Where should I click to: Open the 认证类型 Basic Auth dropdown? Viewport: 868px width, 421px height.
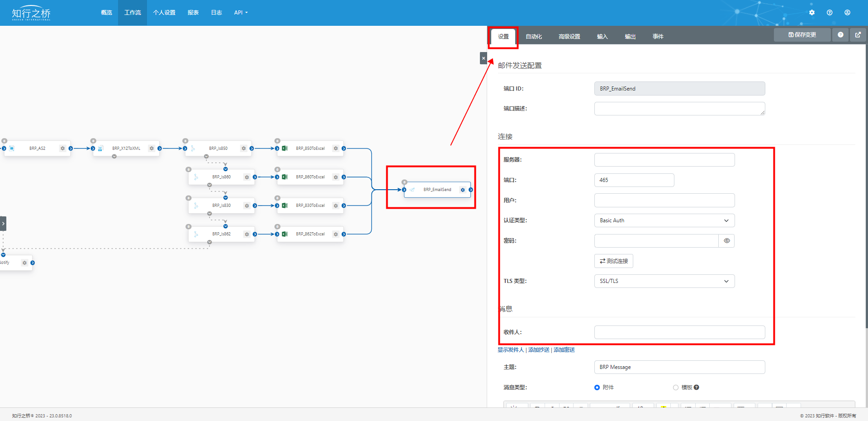[664, 220]
